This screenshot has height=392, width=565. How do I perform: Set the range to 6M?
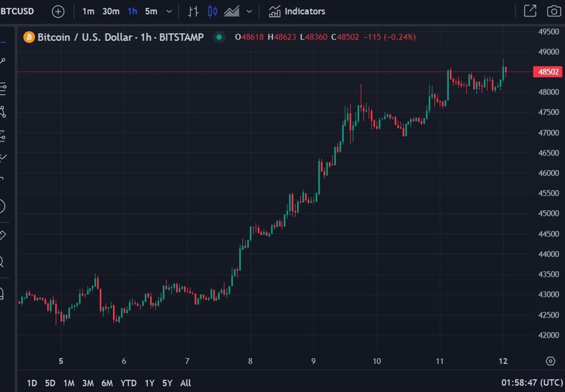107,383
